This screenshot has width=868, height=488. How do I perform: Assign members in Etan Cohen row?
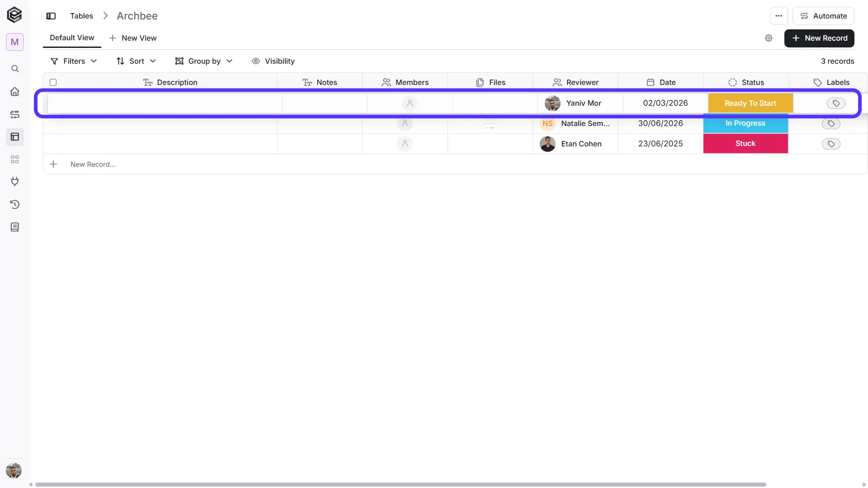coord(405,144)
